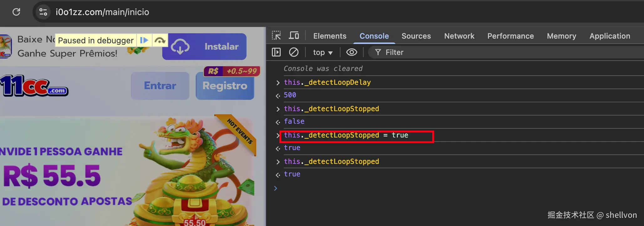Click the Instalar button
This screenshot has height=226, width=644.
click(204, 46)
